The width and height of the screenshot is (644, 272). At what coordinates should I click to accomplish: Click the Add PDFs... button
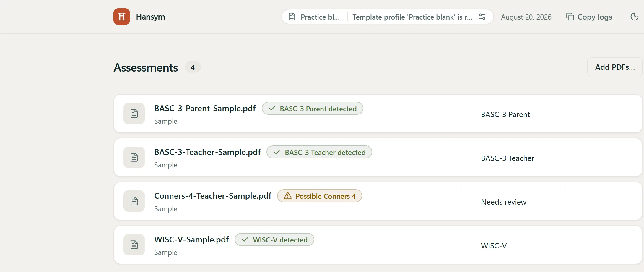click(615, 67)
